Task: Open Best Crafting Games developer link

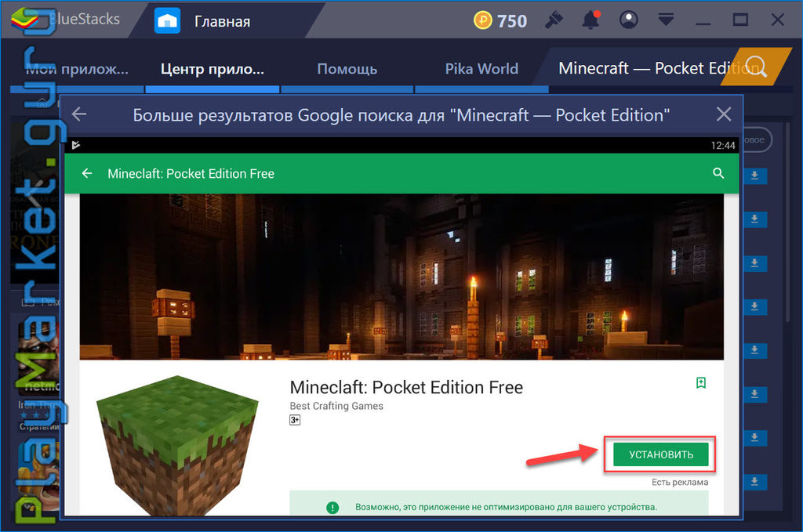Action: 336,406
